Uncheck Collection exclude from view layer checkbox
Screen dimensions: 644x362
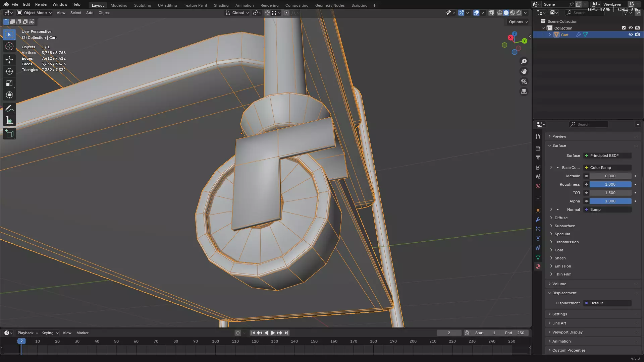(624, 28)
